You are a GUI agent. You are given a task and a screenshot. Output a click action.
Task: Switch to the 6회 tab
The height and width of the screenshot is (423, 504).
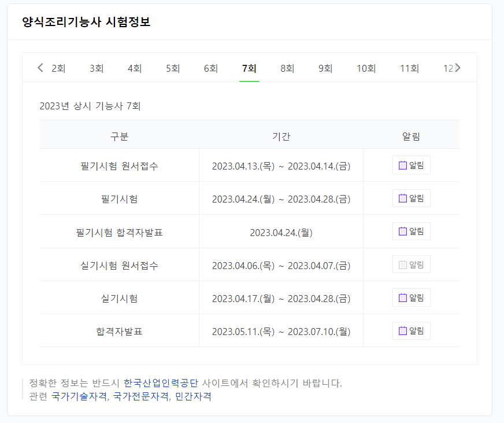(x=211, y=68)
